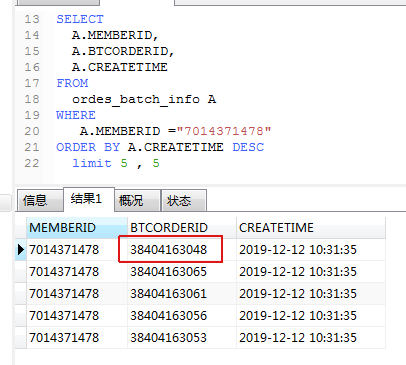Click ORDER BY on line 21
Viewport: 406px width, 365px height.
click(x=88, y=147)
